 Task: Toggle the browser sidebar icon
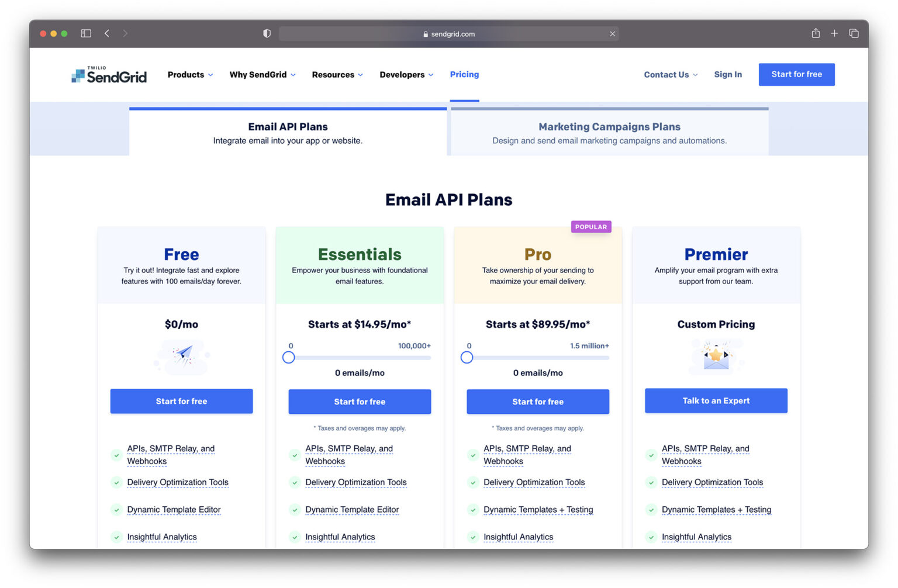(85, 33)
